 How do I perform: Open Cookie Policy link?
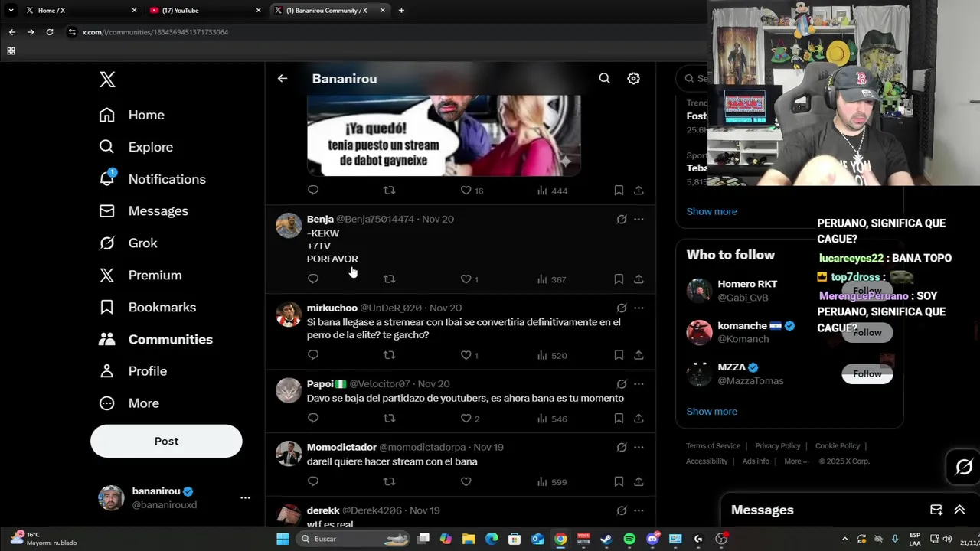click(x=837, y=446)
